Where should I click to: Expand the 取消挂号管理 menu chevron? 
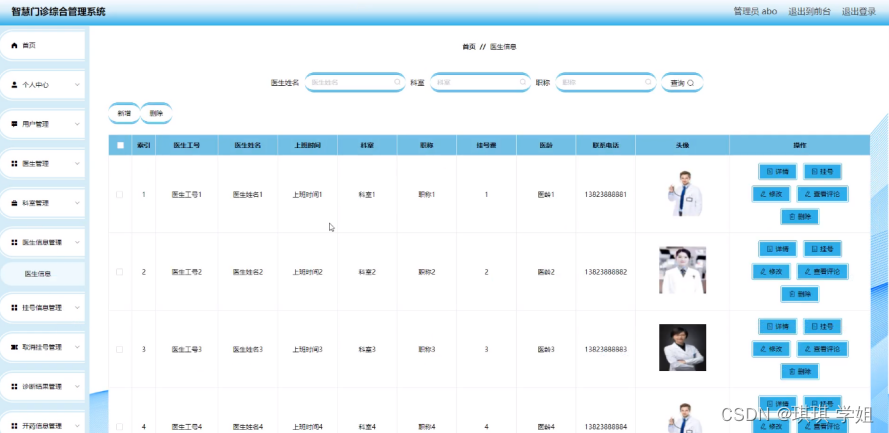[77, 347]
